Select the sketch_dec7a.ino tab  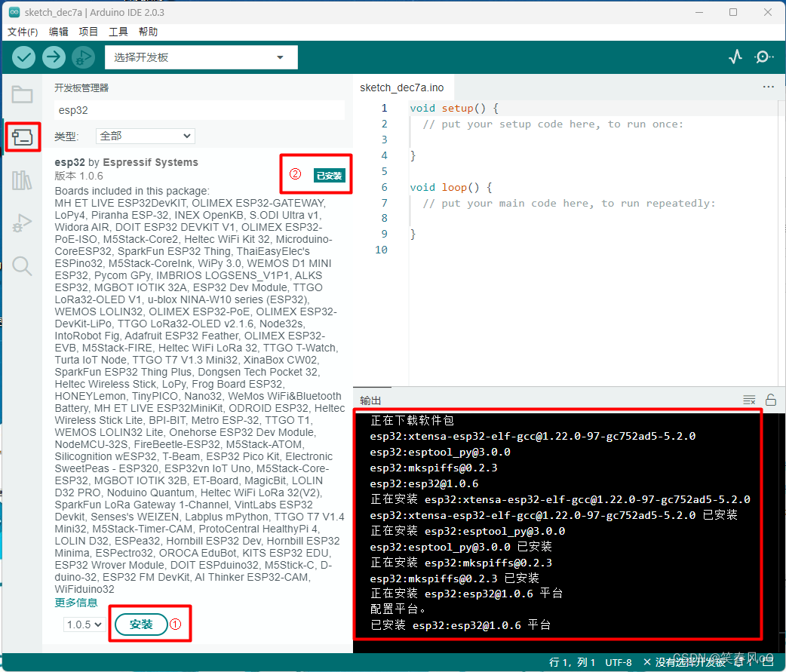[x=403, y=87]
